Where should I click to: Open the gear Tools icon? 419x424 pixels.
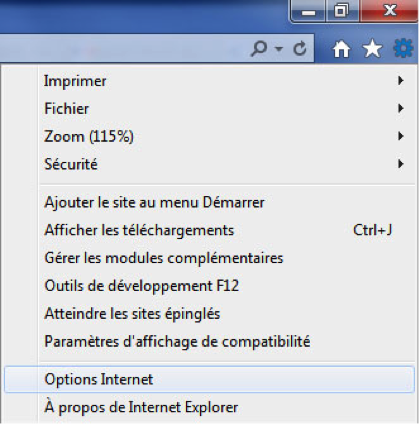pyautogui.click(x=404, y=49)
